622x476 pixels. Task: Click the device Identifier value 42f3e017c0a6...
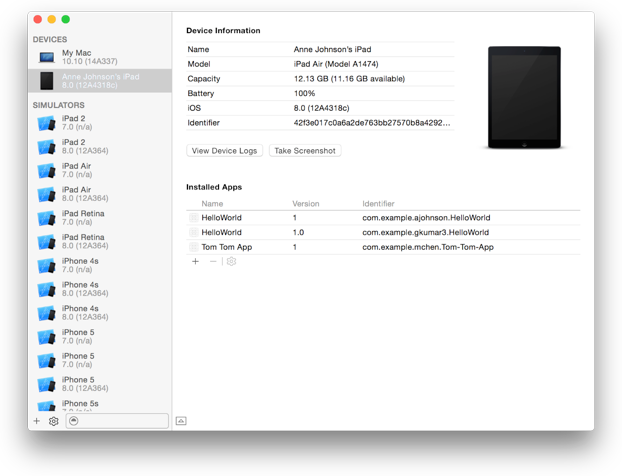[372, 123]
